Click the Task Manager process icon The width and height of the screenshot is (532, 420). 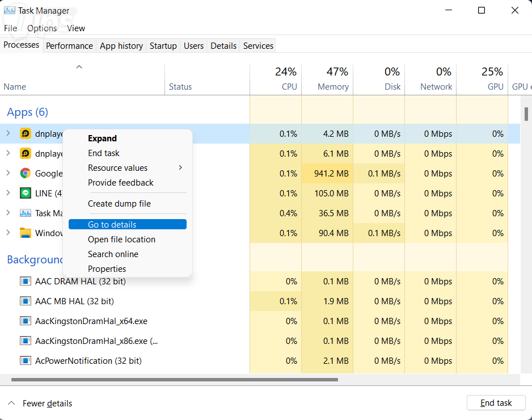point(25,213)
